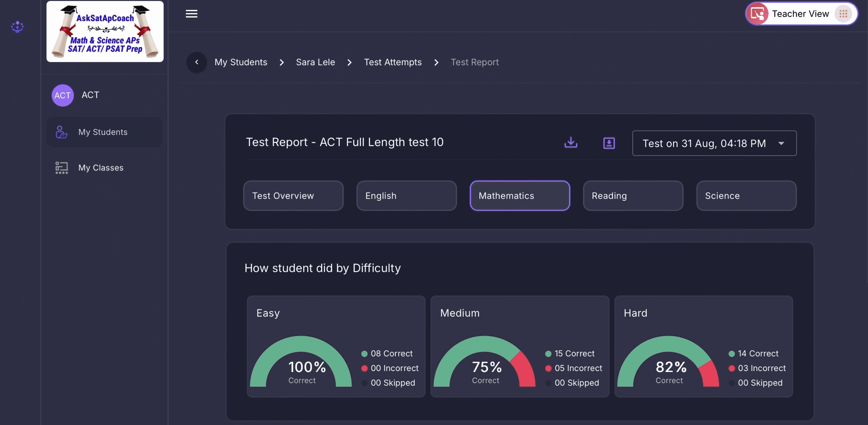Toggle the Teacher View mode
Viewport: 868px width, 425px height.
pyautogui.click(x=800, y=13)
